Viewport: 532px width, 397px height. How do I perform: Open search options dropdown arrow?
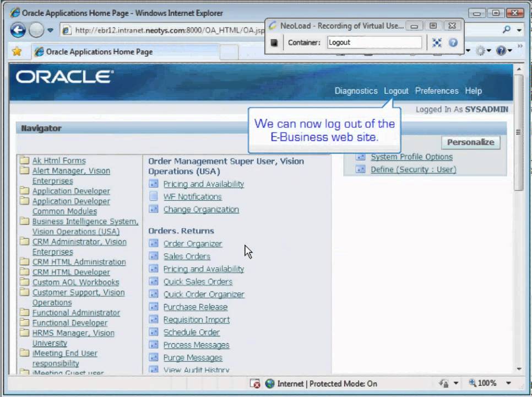pos(519,30)
